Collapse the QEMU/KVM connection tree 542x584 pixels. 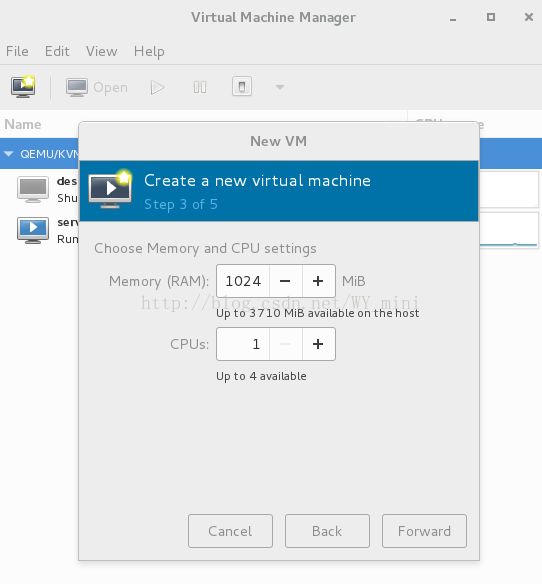pos(9,153)
